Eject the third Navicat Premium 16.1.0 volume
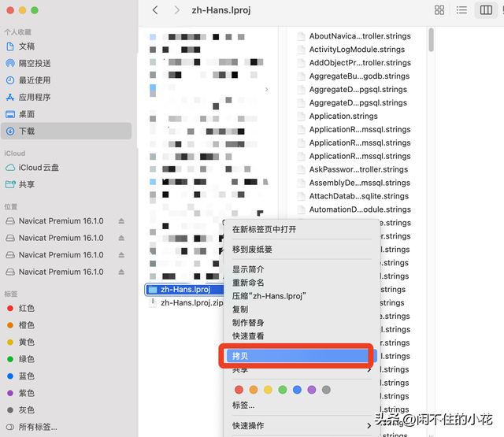This screenshot has height=437, width=504. pos(121,255)
